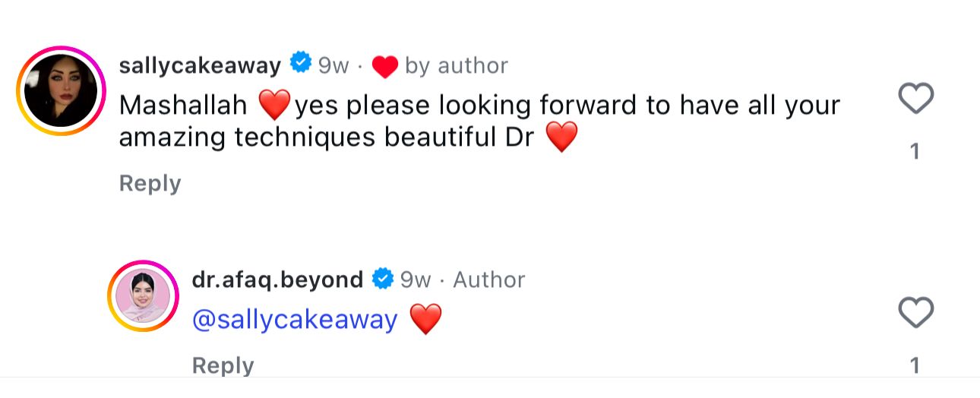Click the 9w timestamp on dr.afaq.beyond's reply
980x398 pixels.
coord(416,280)
